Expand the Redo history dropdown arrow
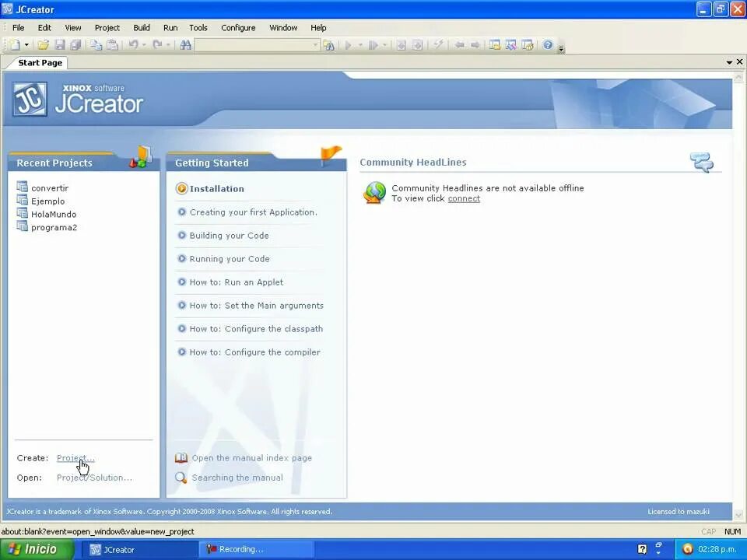 click(x=168, y=45)
